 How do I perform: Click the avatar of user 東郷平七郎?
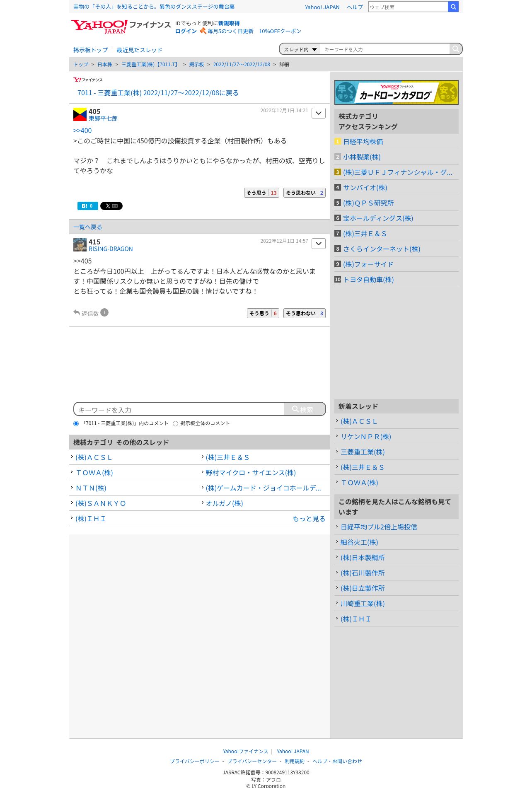point(80,114)
